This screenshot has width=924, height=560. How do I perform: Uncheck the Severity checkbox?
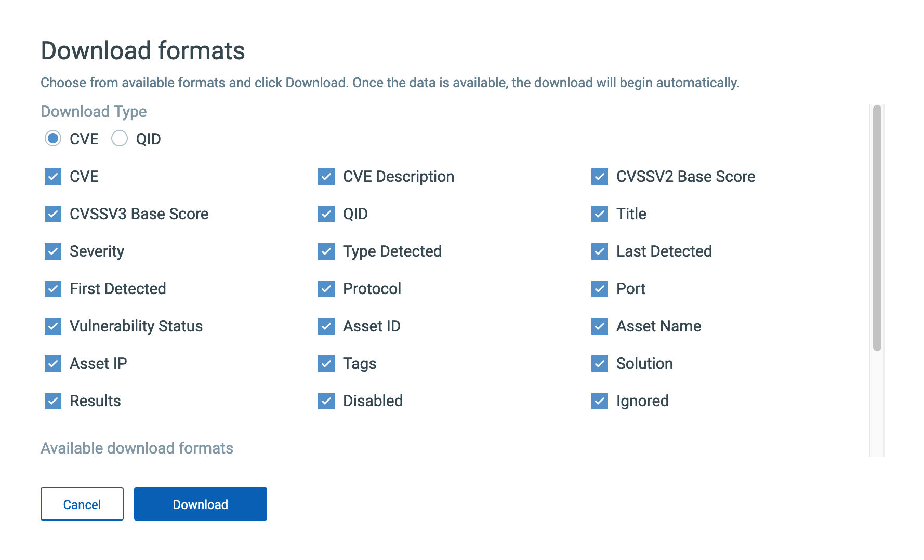pos(53,251)
